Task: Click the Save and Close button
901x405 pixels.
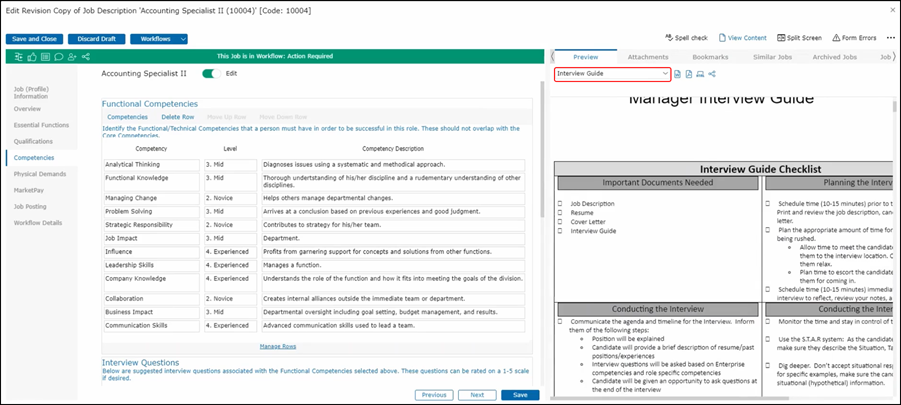Action: 35,39
